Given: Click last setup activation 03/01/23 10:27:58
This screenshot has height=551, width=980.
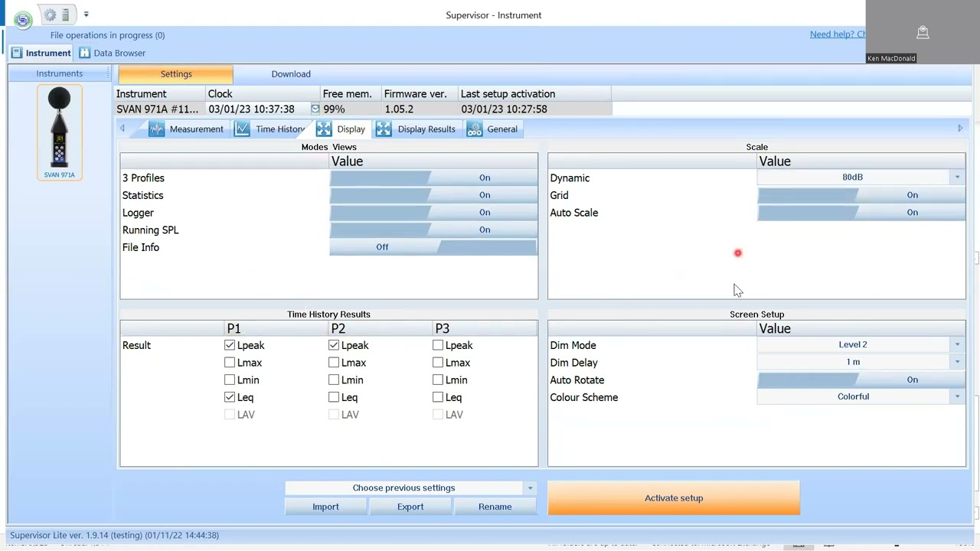Looking at the screenshot, I should tap(505, 109).
